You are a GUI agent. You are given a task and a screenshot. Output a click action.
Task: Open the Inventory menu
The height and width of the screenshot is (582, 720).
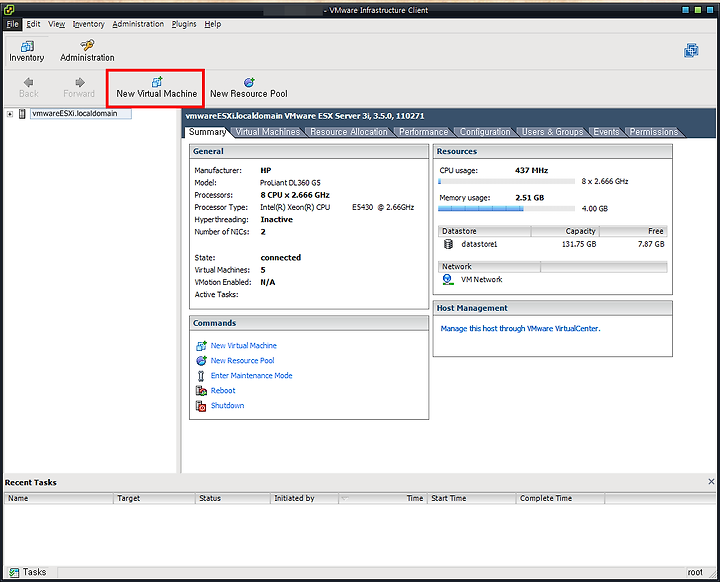pyautogui.click(x=88, y=24)
